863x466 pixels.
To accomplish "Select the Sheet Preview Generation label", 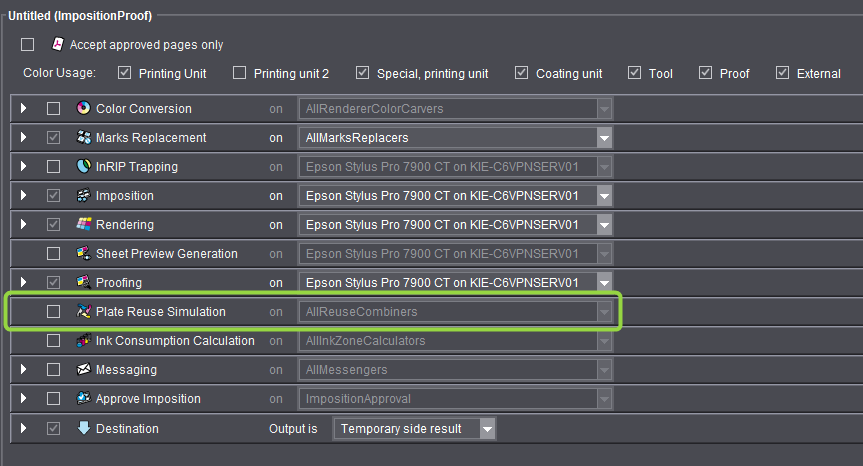I will (x=166, y=254).
